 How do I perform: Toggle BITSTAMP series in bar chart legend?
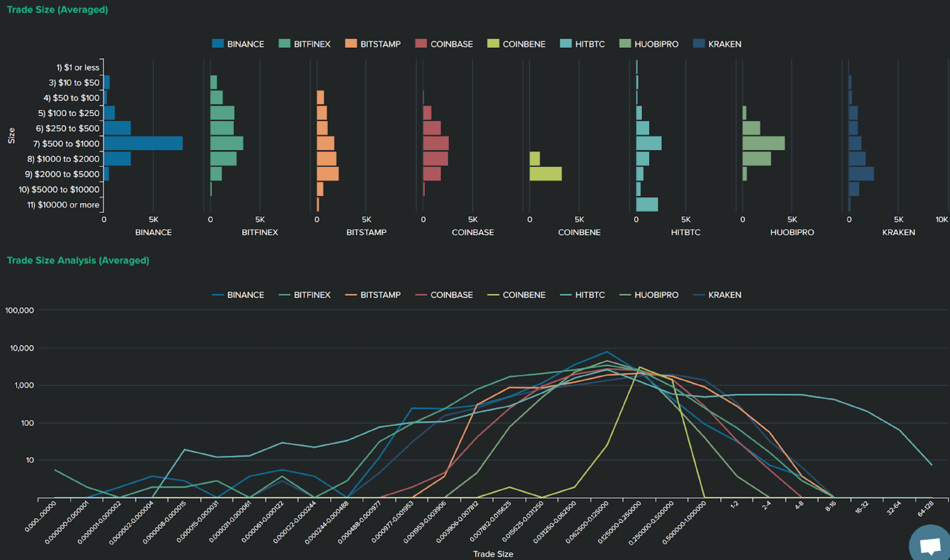coord(373,44)
